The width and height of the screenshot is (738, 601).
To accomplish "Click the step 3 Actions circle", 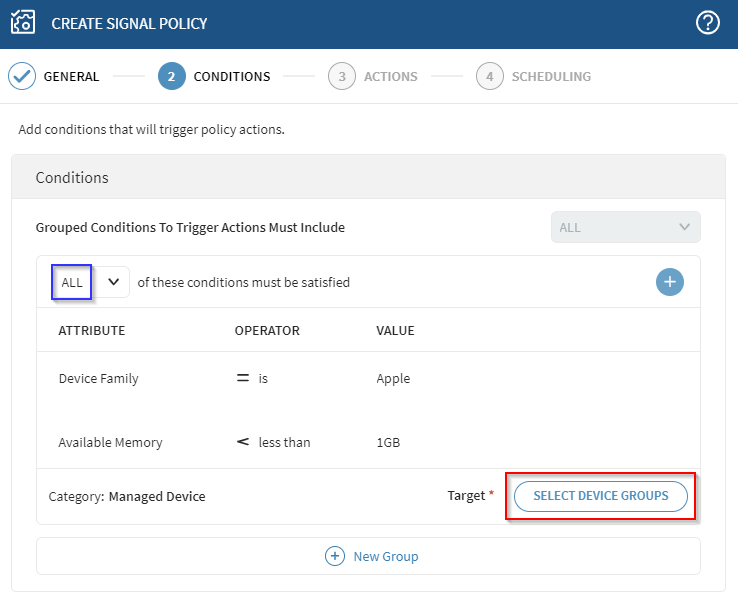I will coord(342,76).
